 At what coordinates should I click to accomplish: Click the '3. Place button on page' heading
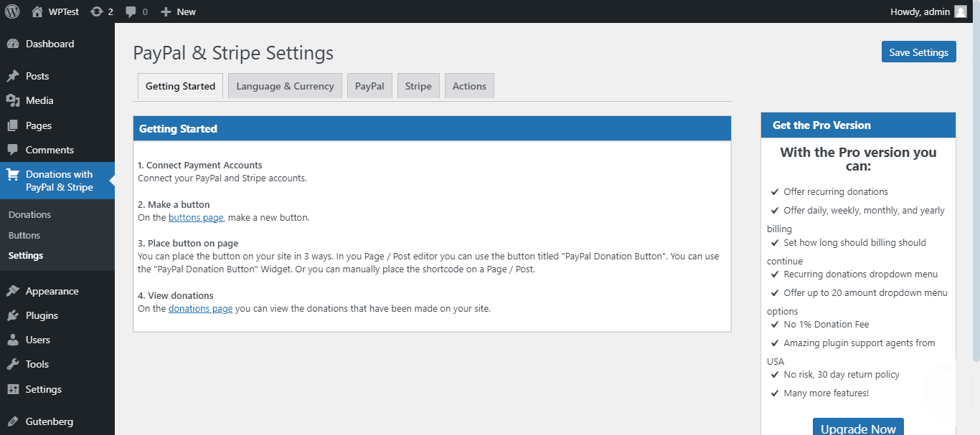[x=188, y=243]
